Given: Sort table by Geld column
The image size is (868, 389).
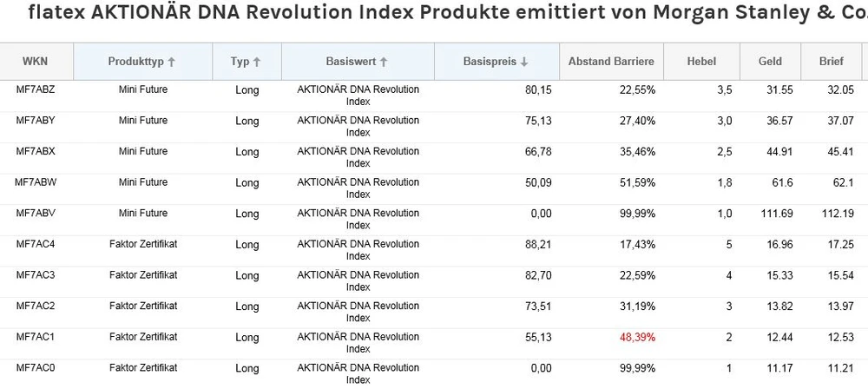Looking at the screenshot, I should pyautogui.click(x=770, y=62).
